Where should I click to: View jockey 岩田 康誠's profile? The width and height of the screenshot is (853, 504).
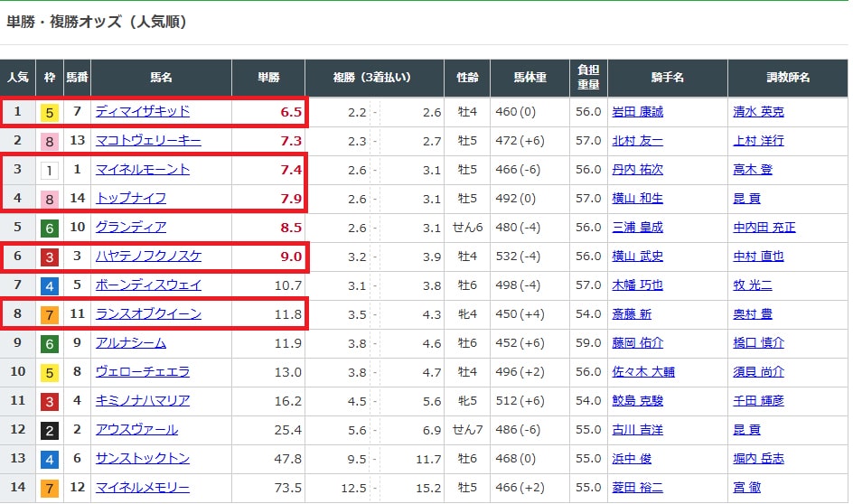coord(637,112)
